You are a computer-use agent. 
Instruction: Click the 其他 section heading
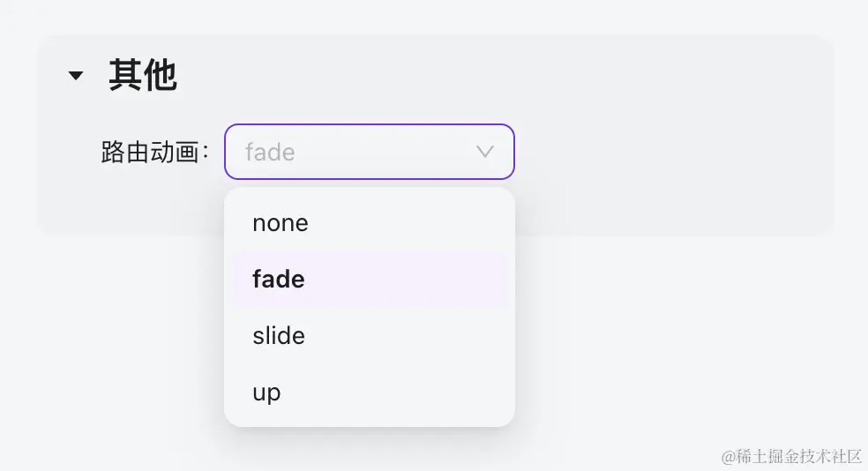pos(143,77)
